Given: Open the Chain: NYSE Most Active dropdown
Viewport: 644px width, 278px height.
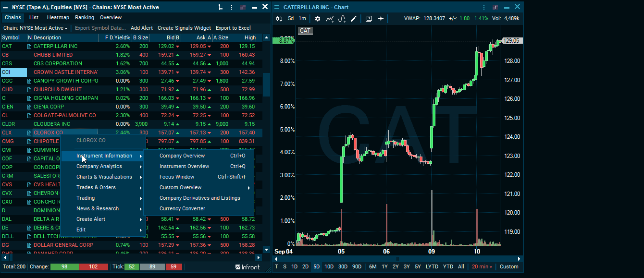Looking at the screenshot, I should [x=35, y=28].
